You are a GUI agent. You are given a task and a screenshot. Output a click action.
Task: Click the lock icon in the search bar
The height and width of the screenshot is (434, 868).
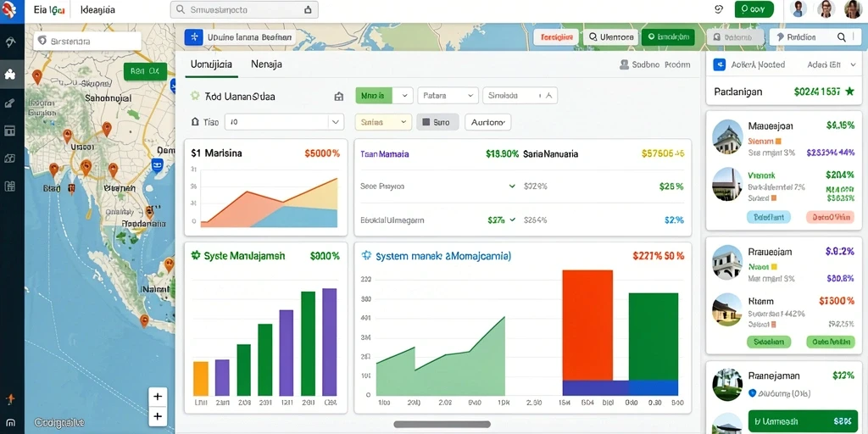tap(309, 9)
